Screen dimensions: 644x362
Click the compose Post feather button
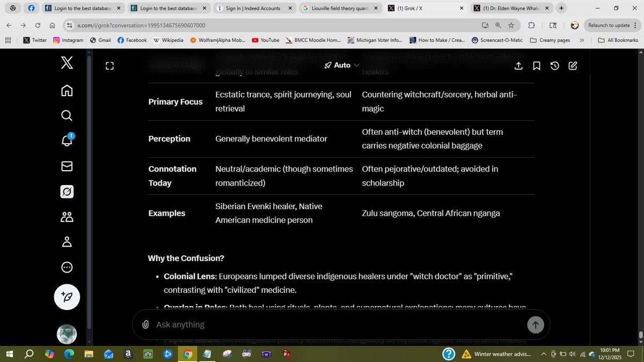coord(67,297)
